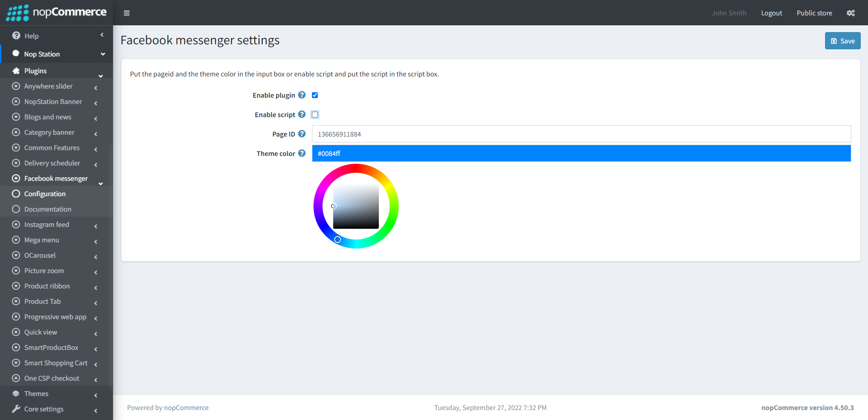Image resolution: width=868 pixels, height=420 pixels.
Task: Click the OCarousel circle icon
Action: click(16, 255)
